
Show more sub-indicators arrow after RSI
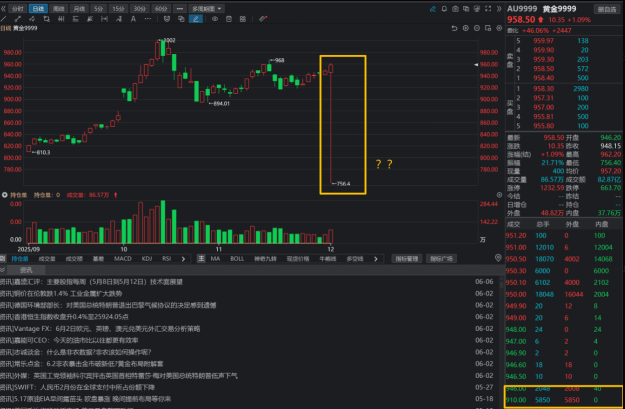(x=183, y=259)
